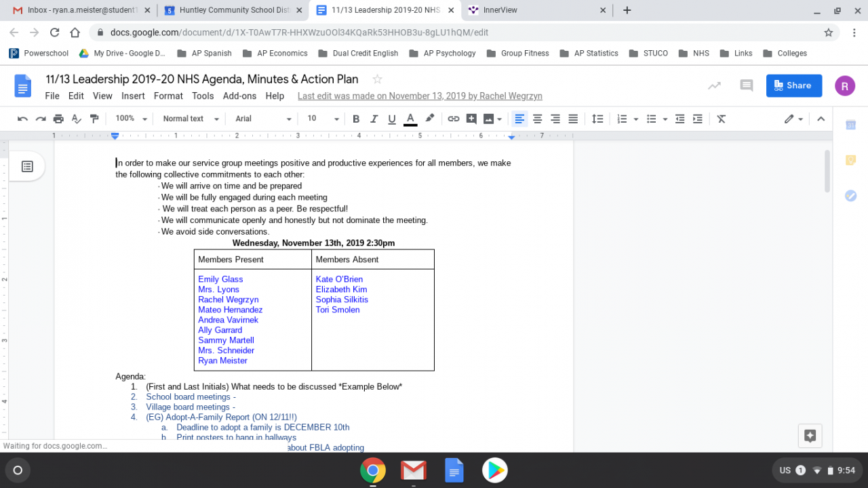
Task: Open the Add-ons menu
Action: point(240,96)
